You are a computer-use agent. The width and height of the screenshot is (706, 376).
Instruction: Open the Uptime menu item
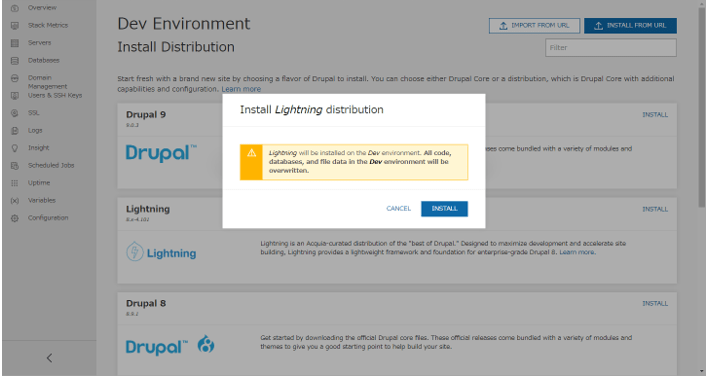coord(39,183)
